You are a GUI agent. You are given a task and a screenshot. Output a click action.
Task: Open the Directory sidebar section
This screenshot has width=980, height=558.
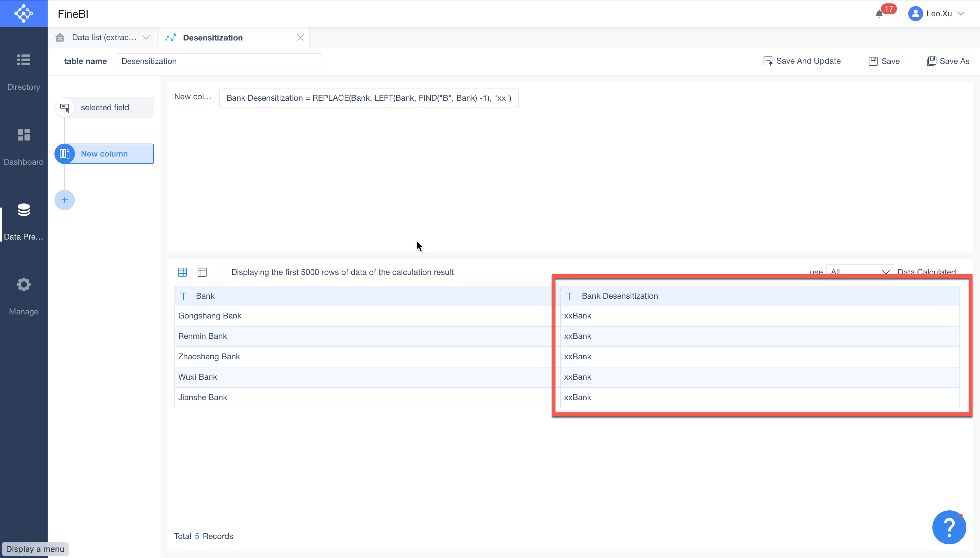[23, 72]
